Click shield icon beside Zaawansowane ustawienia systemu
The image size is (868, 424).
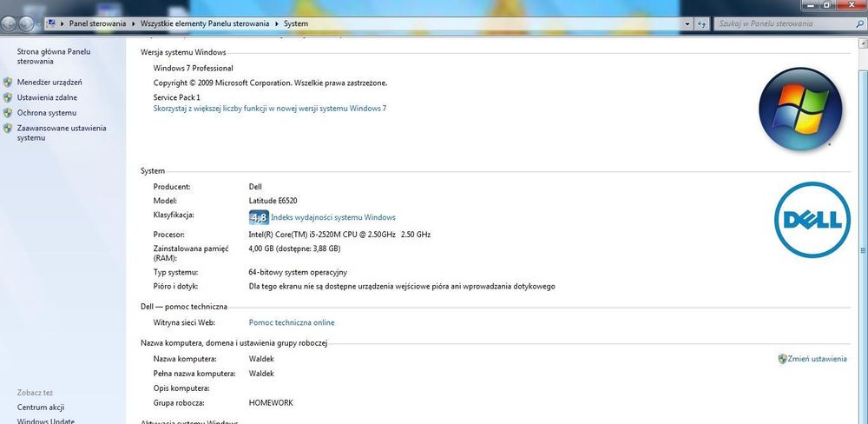pos(7,128)
